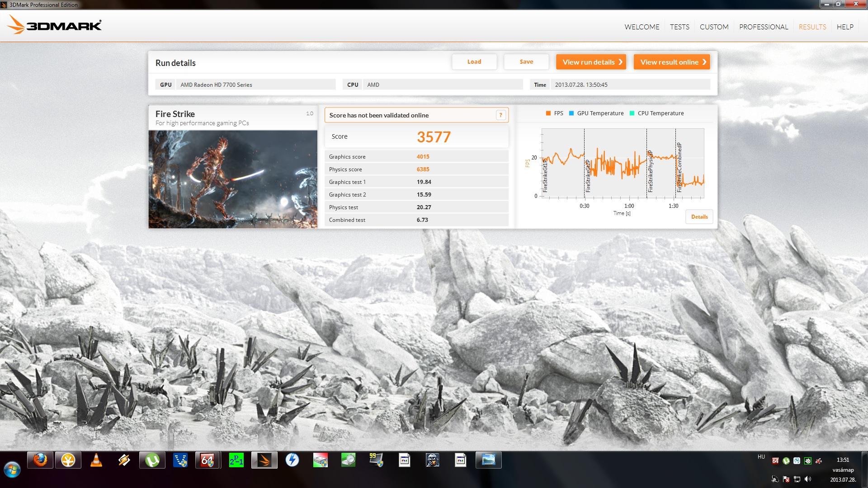Open AIDA64 from the taskbar
Viewport: 868px width, 488px height.
pos(208,460)
